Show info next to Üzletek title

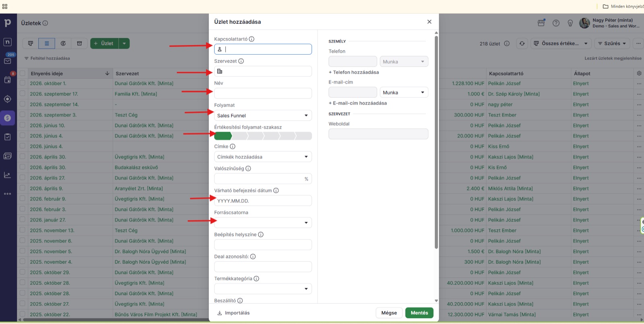click(x=45, y=23)
